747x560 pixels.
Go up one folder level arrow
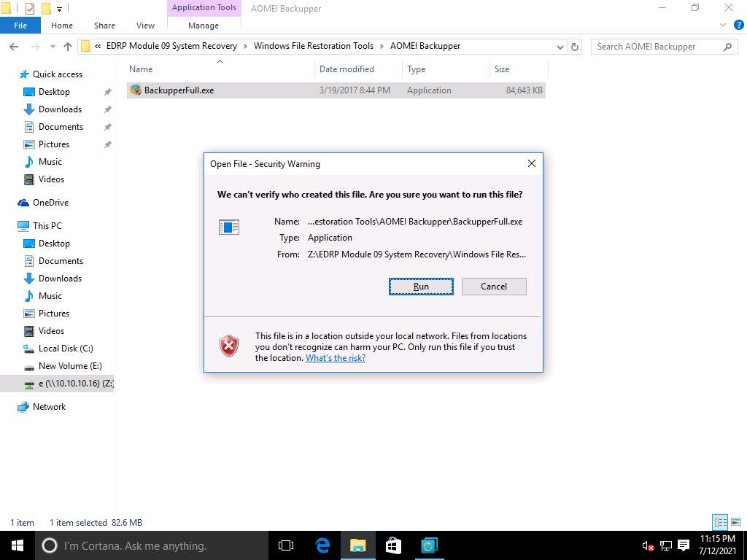pyautogui.click(x=68, y=46)
